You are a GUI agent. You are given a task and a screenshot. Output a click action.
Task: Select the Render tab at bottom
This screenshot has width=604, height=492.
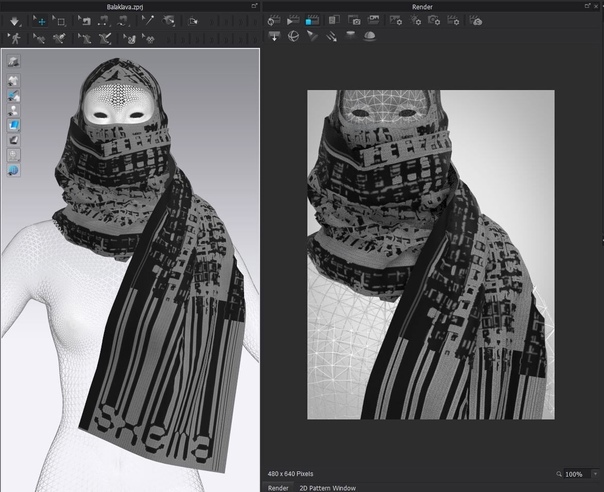[277, 487]
